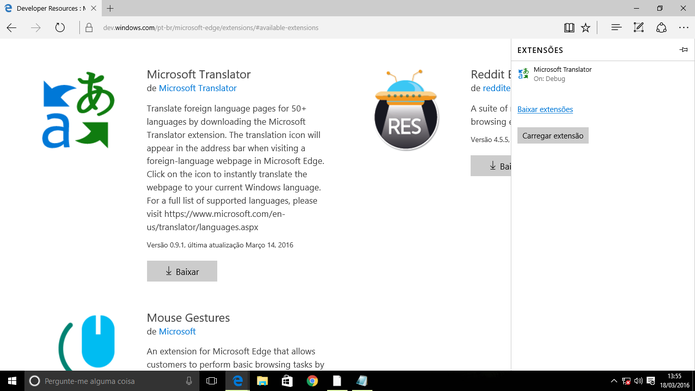Open File Explorer from taskbar

coord(262,381)
